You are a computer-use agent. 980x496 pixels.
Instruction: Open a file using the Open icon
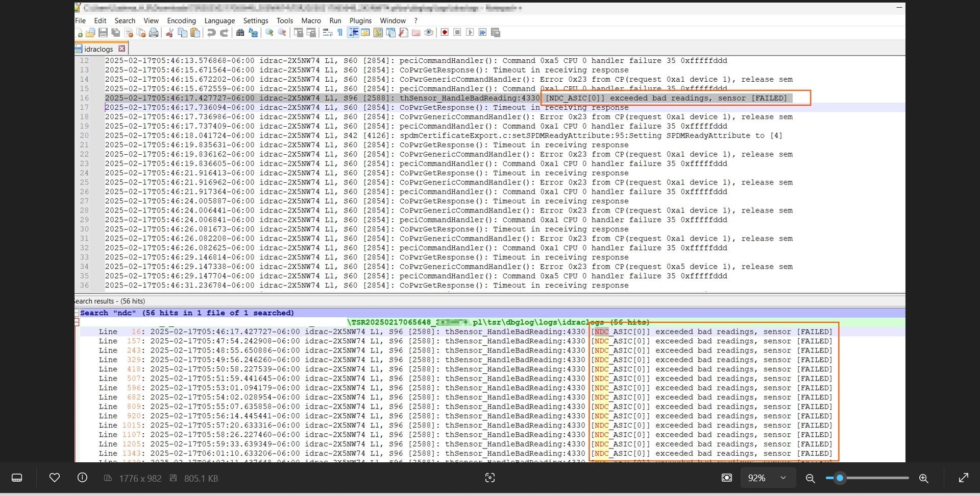91,32
